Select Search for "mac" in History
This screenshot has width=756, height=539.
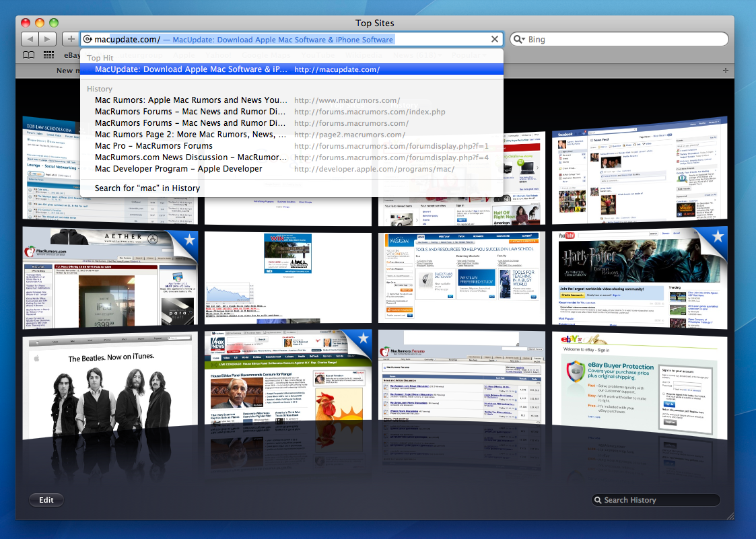[x=291, y=188]
